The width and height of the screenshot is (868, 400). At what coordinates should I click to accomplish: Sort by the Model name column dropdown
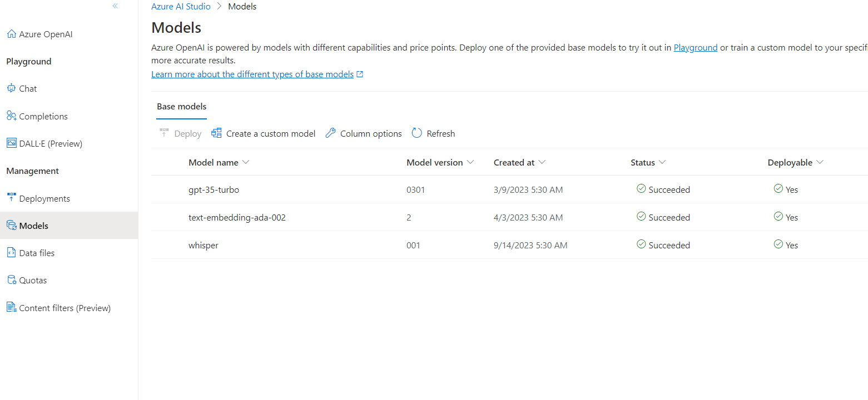[x=246, y=162]
